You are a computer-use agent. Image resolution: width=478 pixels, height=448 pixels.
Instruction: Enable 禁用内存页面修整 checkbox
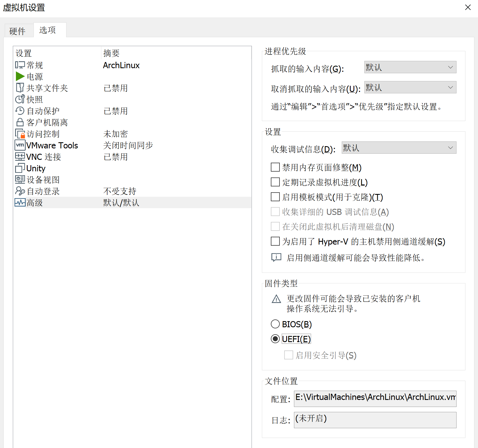[x=275, y=167]
